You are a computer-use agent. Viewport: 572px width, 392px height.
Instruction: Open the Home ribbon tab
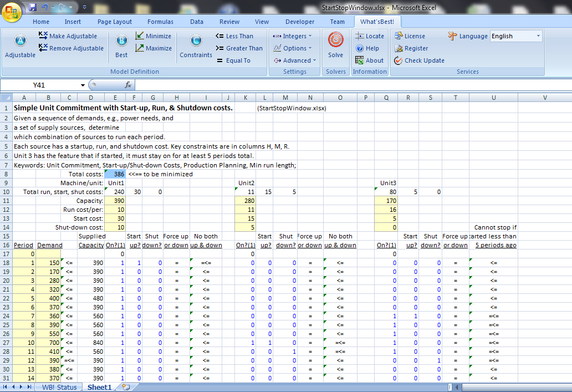coord(41,22)
